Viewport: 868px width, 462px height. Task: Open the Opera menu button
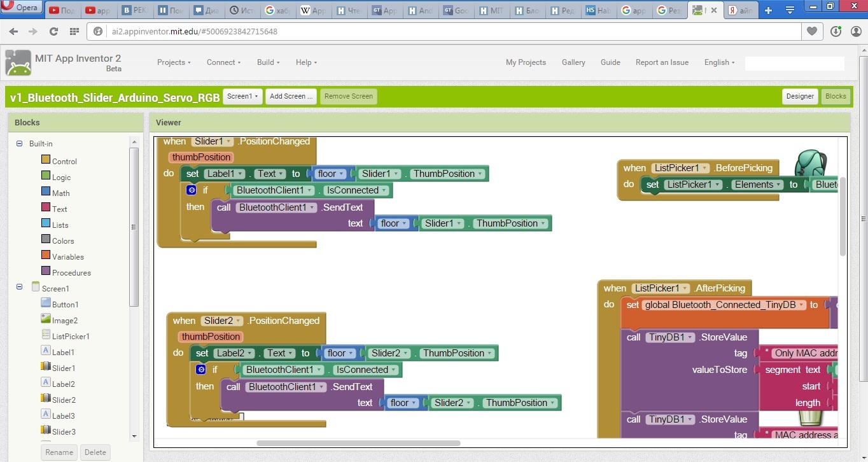pos(22,8)
